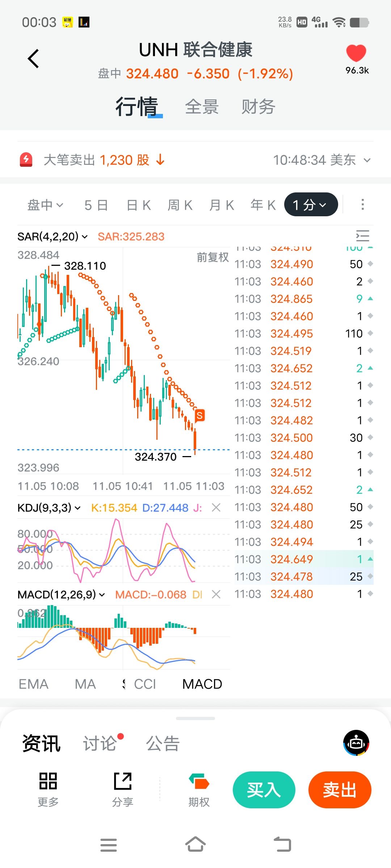Tap the Android back navigation button
The image size is (391, 868).
[282, 844]
